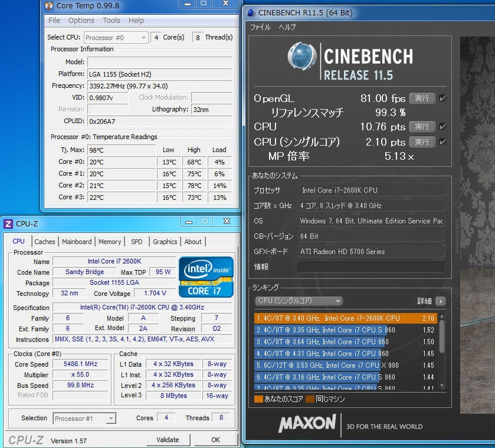Open the Tools menu in Core Temp
495x448 pixels.
click(112, 21)
